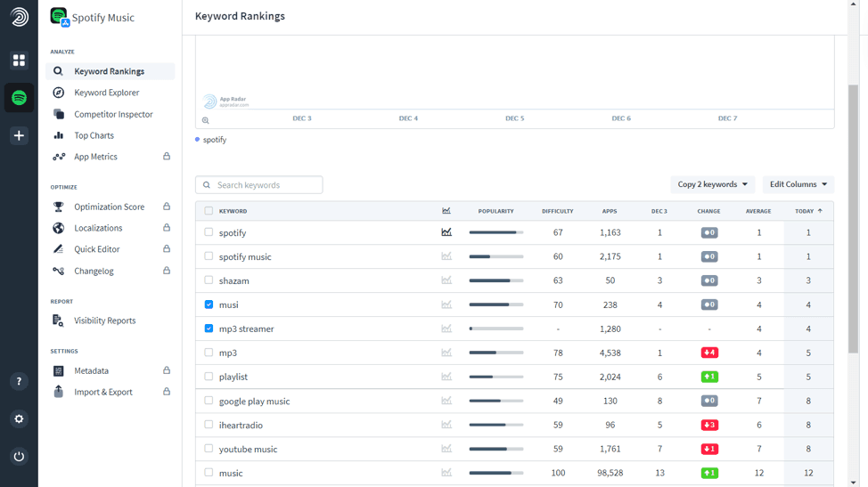This screenshot has width=868, height=487.
Task: Click lock icon beside App Metrics
Action: coord(167,157)
